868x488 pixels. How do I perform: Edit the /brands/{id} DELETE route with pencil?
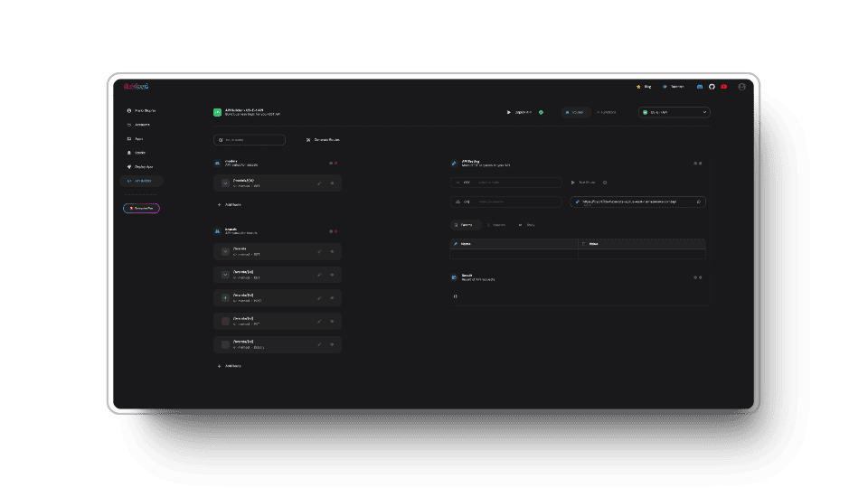(x=319, y=344)
